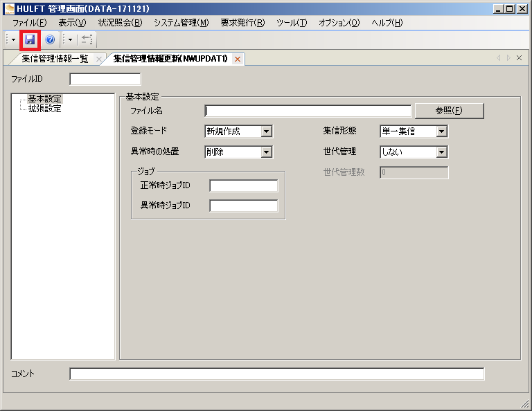Close the HULFT management window
The width and height of the screenshot is (532, 411).
point(522,9)
